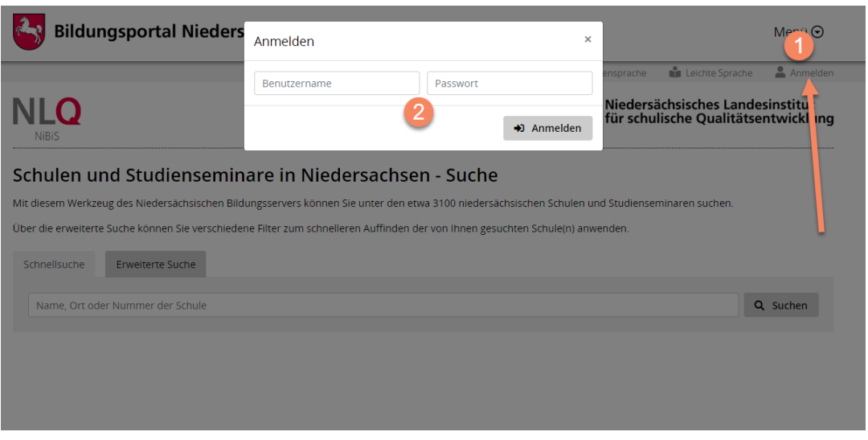Click the NLQ logo
This screenshot has height=440, width=868.
pyautogui.click(x=47, y=113)
